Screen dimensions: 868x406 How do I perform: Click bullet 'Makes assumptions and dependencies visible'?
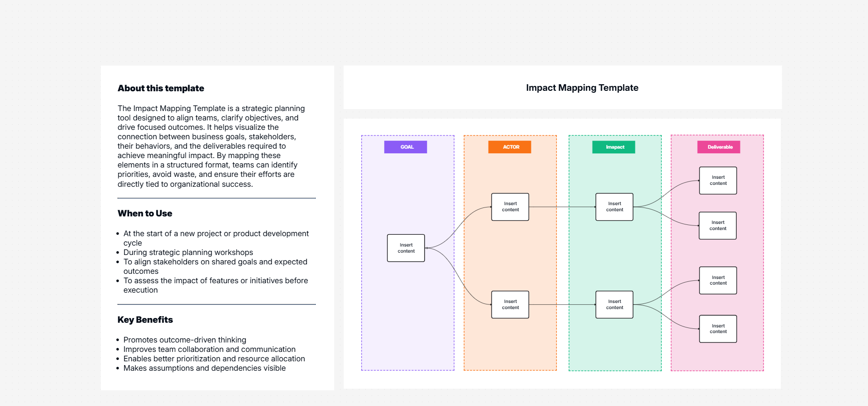tap(204, 368)
